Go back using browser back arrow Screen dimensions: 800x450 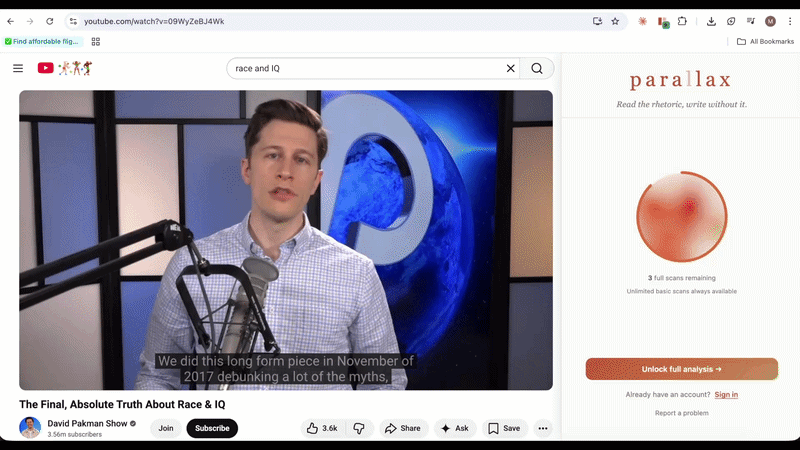point(11,21)
